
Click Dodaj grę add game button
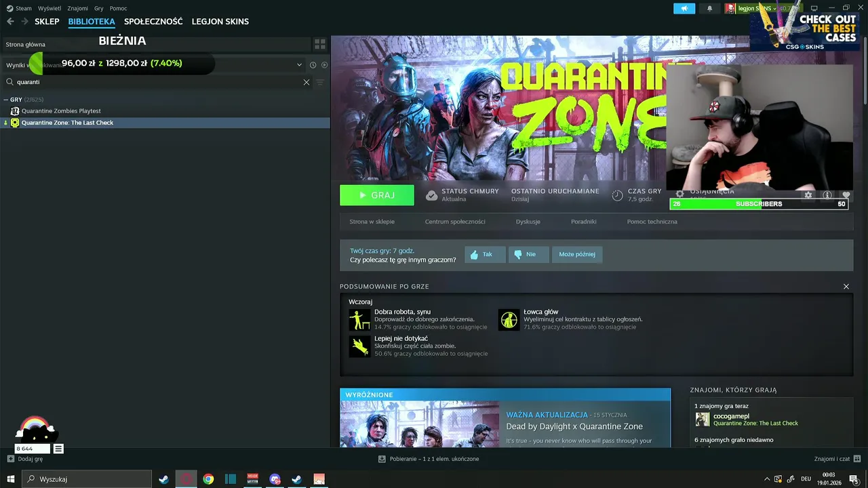point(24,459)
